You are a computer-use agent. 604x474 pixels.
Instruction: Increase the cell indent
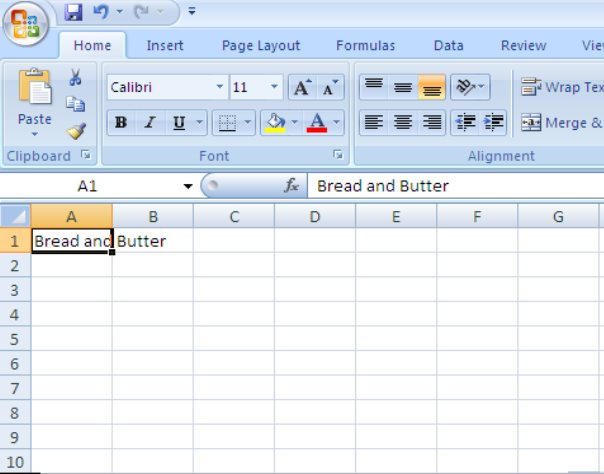493,122
